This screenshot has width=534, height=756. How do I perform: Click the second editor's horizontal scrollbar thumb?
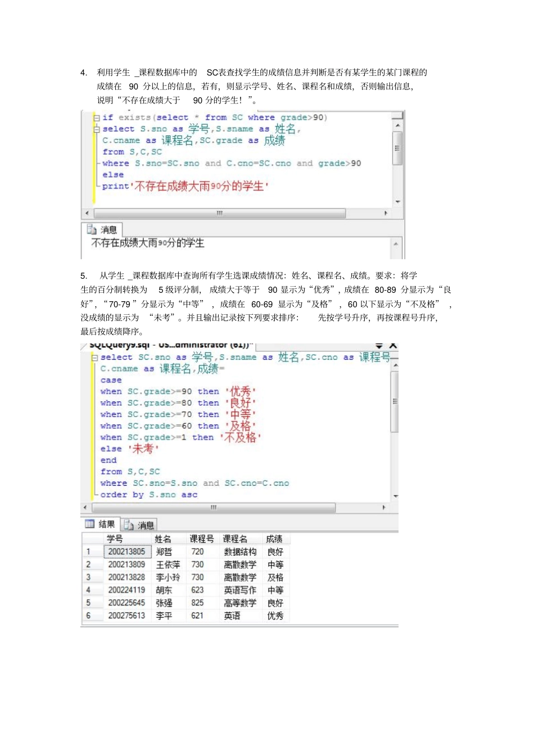click(x=214, y=508)
